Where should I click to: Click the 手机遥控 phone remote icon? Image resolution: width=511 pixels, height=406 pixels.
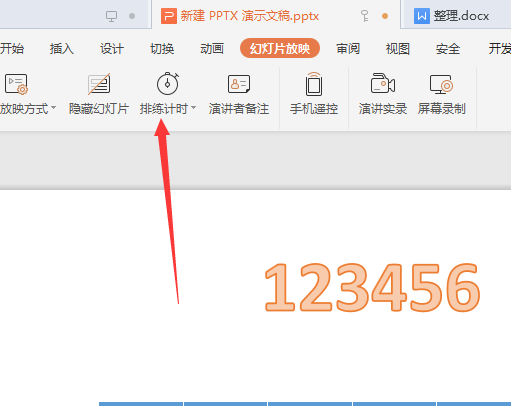[x=314, y=84]
